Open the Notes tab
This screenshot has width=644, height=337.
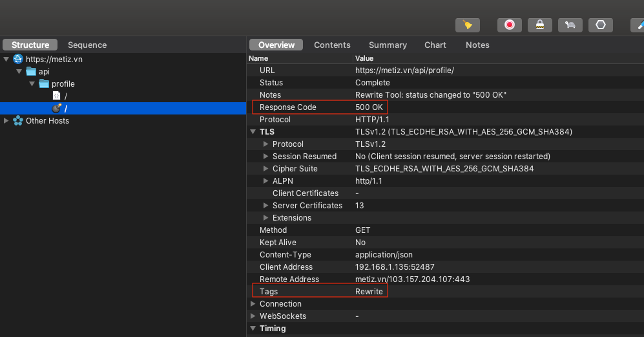tap(477, 45)
